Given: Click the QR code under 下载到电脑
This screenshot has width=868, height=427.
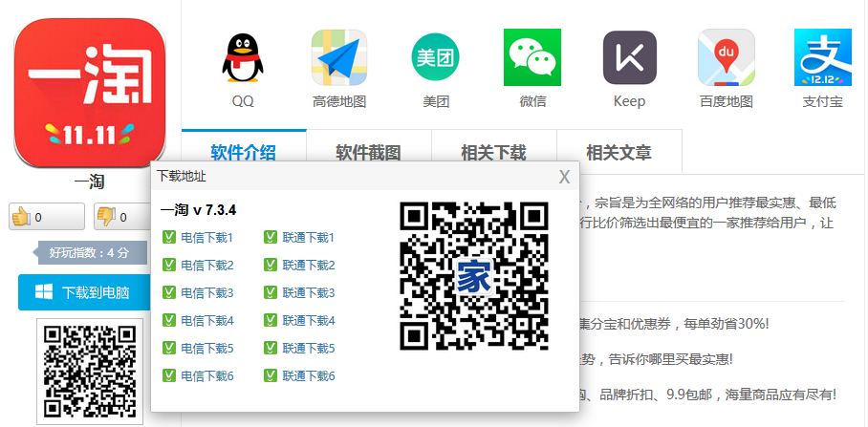Looking at the screenshot, I should tap(90, 372).
